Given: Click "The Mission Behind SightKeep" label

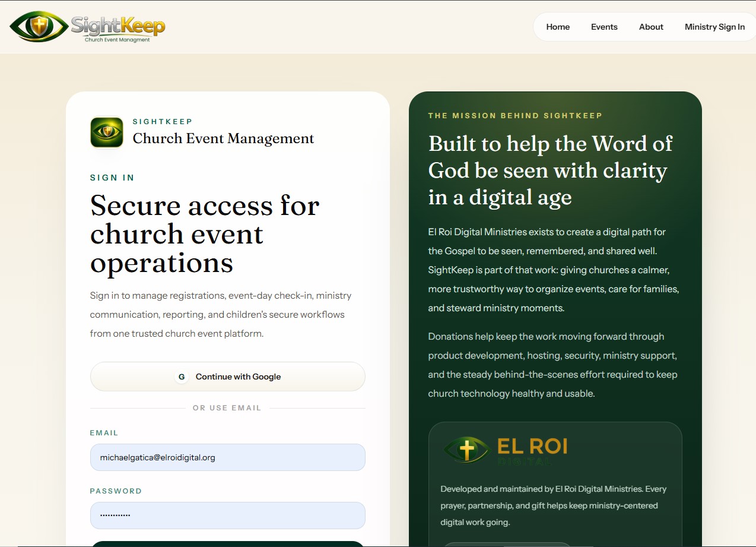Looking at the screenshot, I should [515, 115].
